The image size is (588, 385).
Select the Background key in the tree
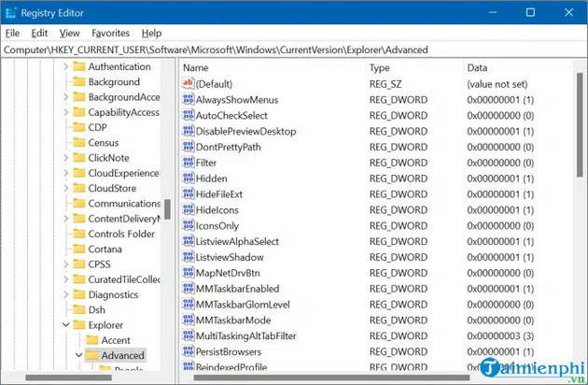coord(114,82)
